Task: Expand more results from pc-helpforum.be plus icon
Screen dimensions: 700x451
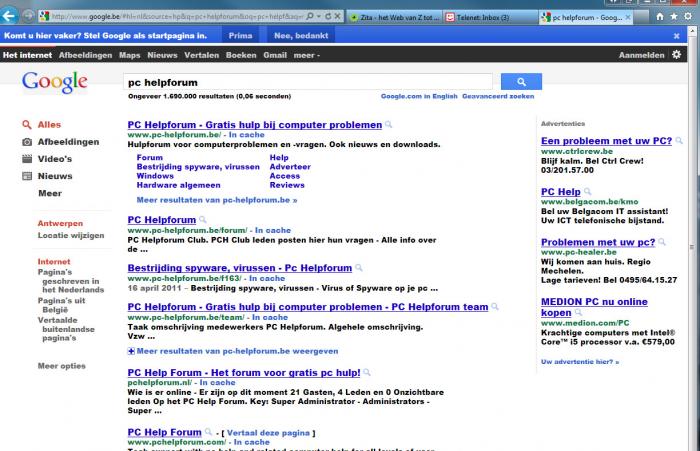Action: [x=131, y=351]
